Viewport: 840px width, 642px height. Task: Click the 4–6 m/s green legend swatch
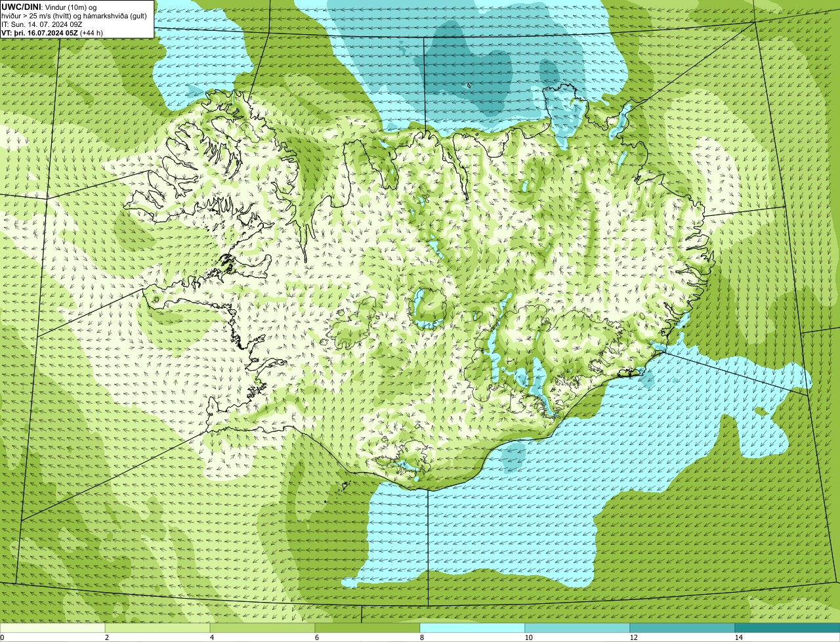[x=262, y=628]
